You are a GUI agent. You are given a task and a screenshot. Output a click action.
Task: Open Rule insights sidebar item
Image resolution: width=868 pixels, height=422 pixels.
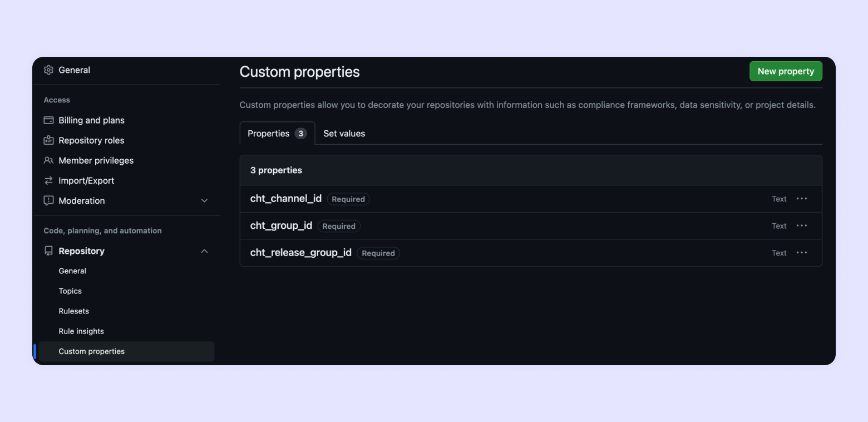[81, 331]
